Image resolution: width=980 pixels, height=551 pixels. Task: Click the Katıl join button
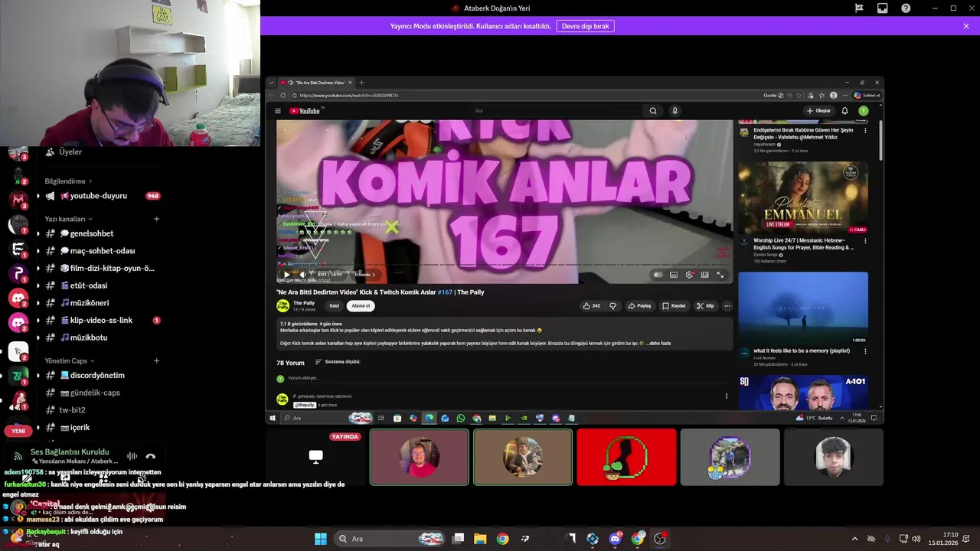(334, 306)
